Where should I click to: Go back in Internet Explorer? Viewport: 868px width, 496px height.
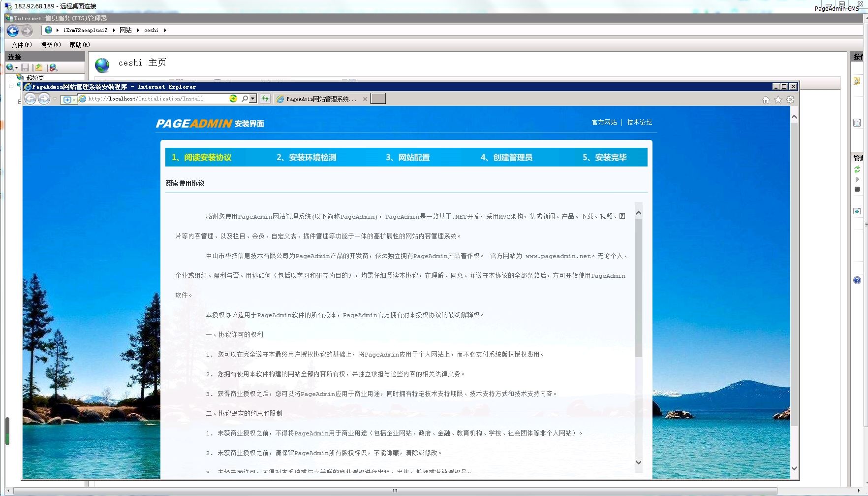[31, 99]
